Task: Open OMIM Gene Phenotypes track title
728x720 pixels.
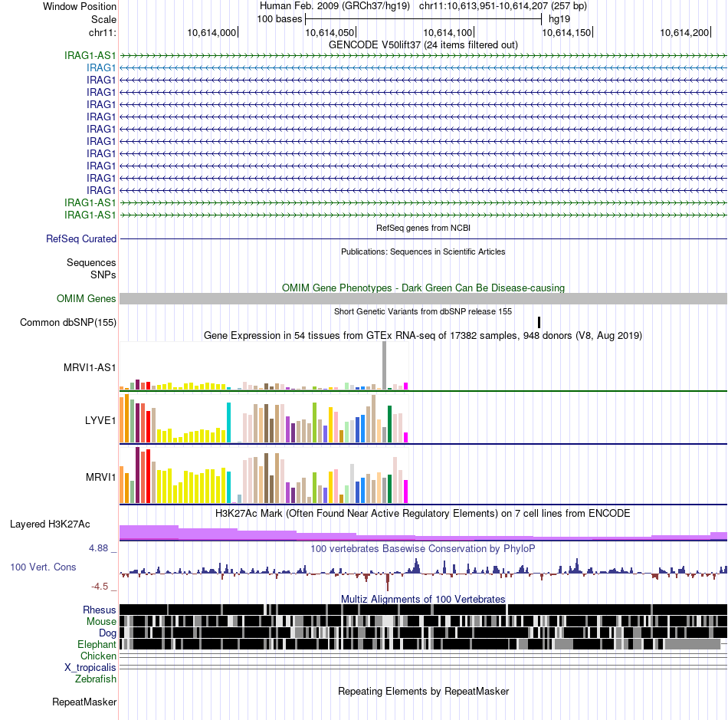Action: click(423, 288)
